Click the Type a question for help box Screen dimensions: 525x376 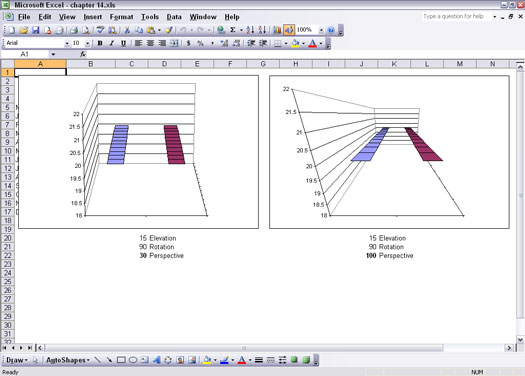coord(457,16)
